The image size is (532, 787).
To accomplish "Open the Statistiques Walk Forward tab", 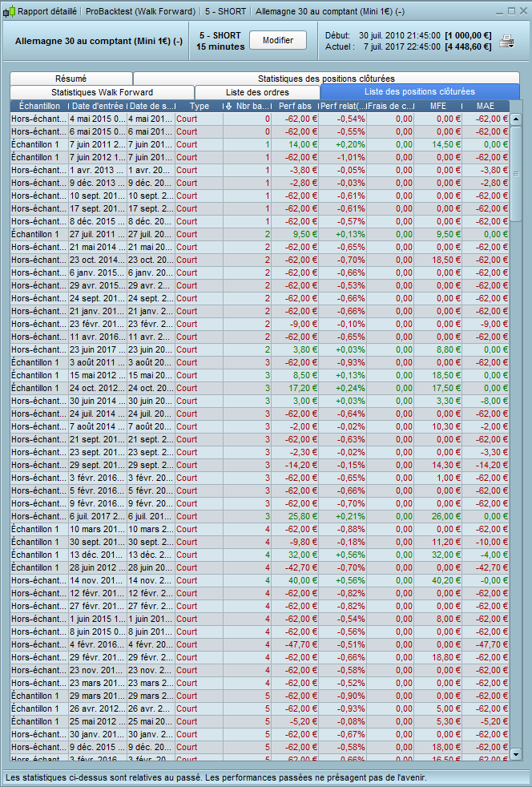I will tap(102, 92).
